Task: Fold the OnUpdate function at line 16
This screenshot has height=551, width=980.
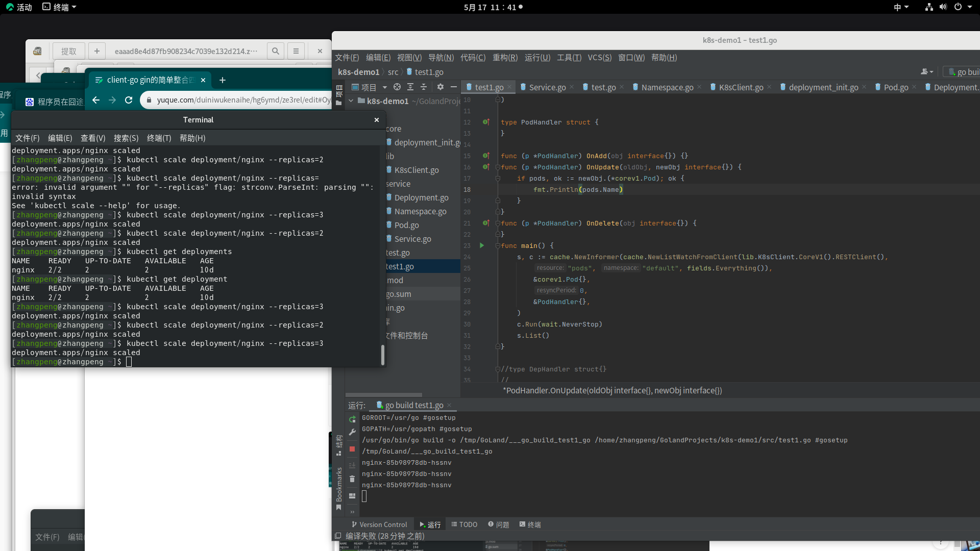Action: [498, 167]
